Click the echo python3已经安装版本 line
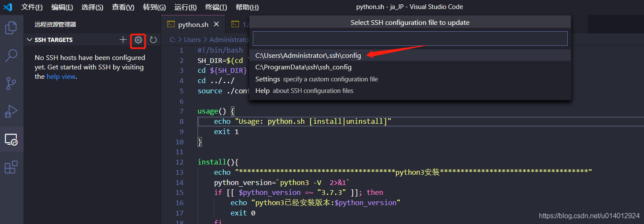 315,203
